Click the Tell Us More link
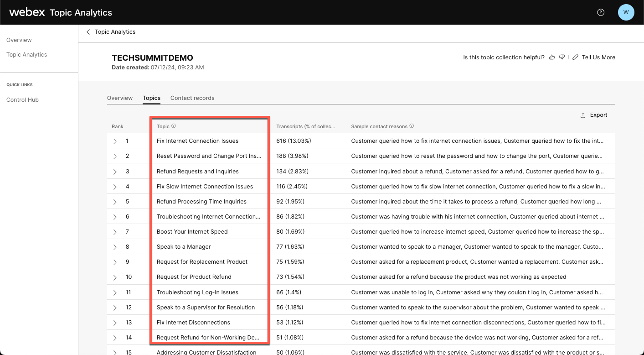This screenshot has width=644, height=355. click(x=598, y=57)
